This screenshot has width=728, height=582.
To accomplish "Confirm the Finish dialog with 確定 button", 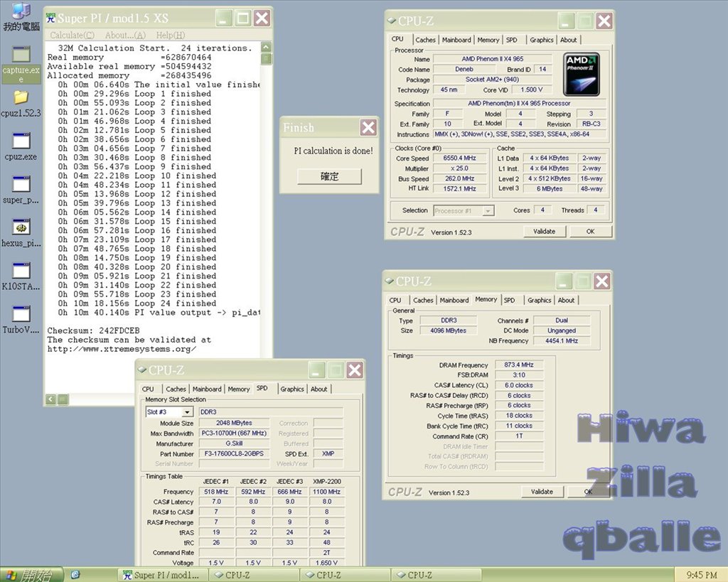I will point(329,176).
